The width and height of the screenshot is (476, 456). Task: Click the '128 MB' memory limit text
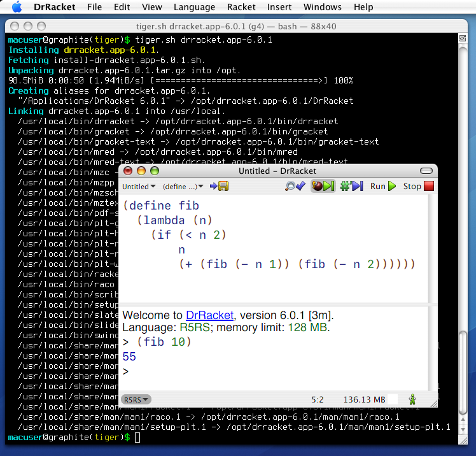click(x=307, y=327)
